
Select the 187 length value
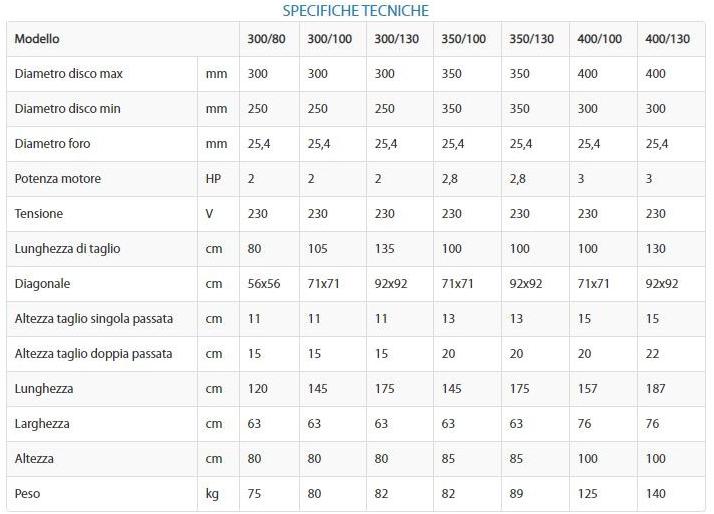pyautogui.click(x=656, y=389)
